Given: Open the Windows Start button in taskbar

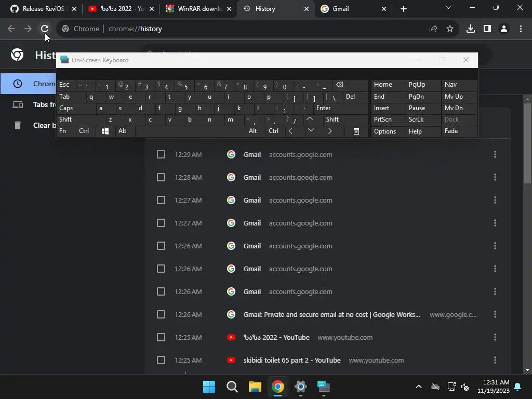Looking at the screenshot, I should pyautogui.click(x=209, y=387).
